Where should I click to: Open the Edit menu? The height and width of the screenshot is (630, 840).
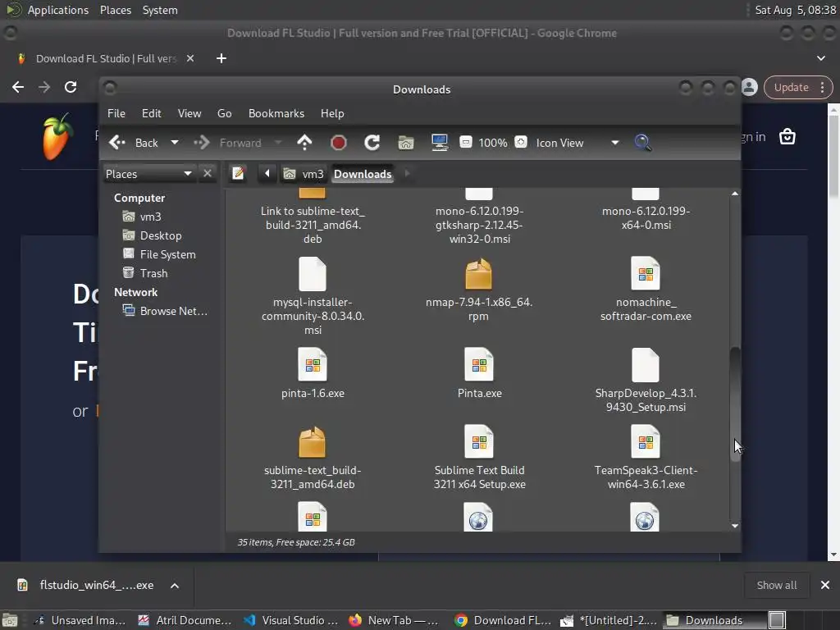151,113
